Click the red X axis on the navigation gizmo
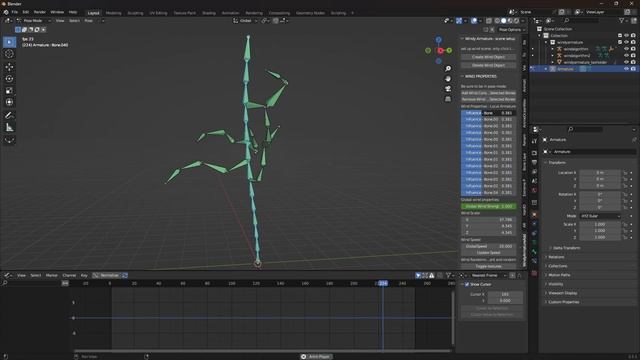 pos(440,51)
